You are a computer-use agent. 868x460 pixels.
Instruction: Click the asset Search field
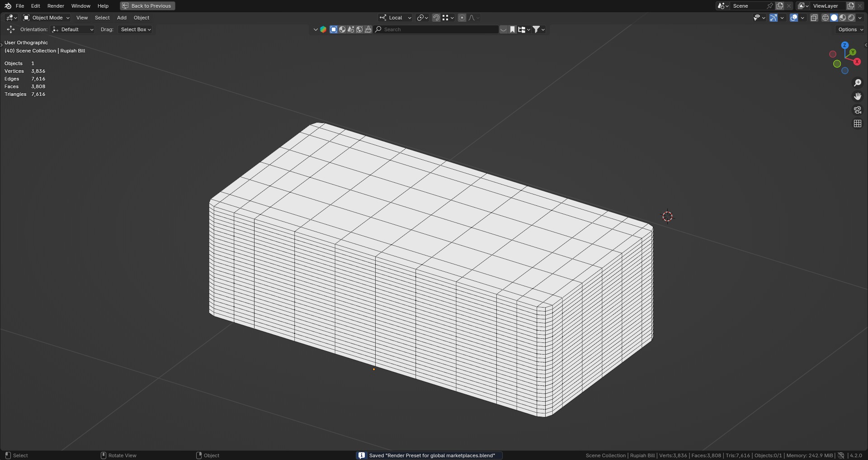pyautogui.click(x=436, y=29)
